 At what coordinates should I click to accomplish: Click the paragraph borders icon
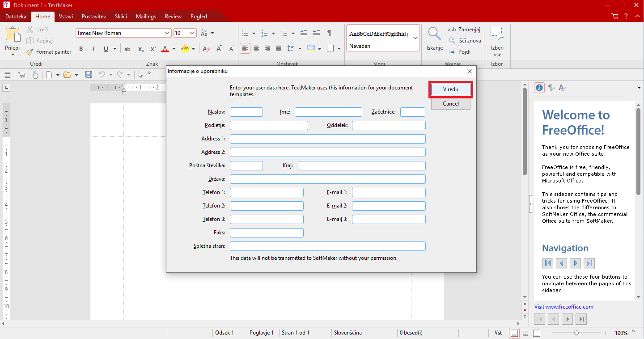pos(330,48)
